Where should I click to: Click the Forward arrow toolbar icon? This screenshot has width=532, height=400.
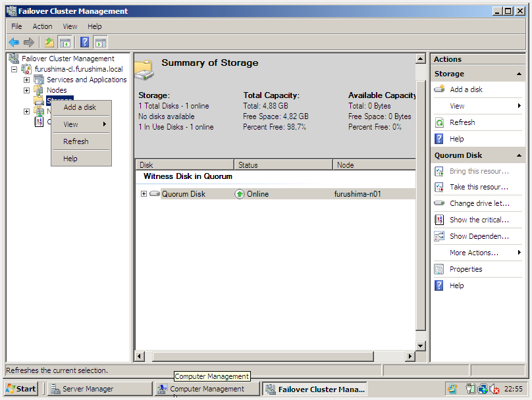29,42
